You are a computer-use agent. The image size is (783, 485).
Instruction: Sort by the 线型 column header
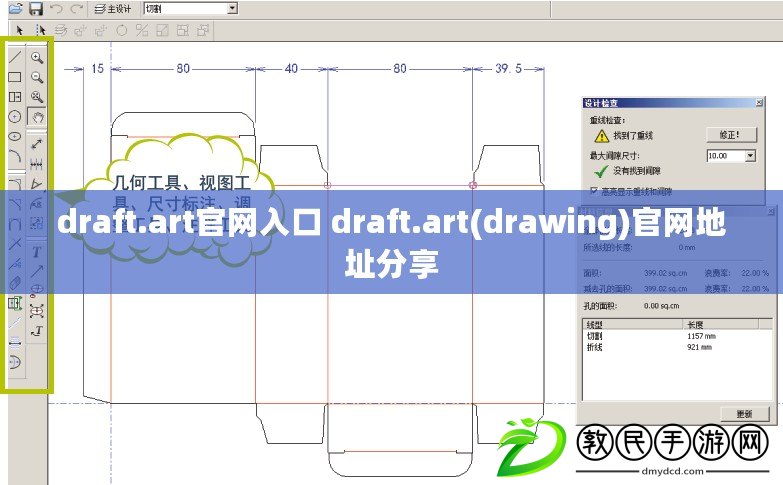coord(632,325)
